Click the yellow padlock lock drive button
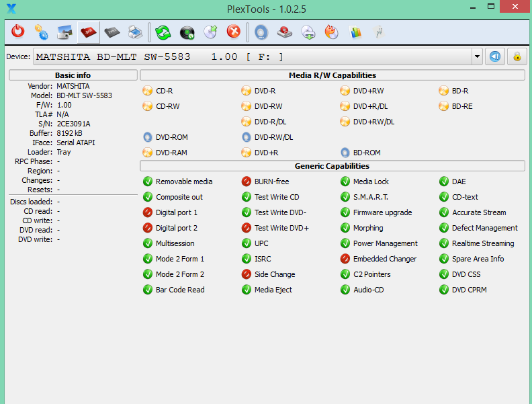 (x=517, y=56)
